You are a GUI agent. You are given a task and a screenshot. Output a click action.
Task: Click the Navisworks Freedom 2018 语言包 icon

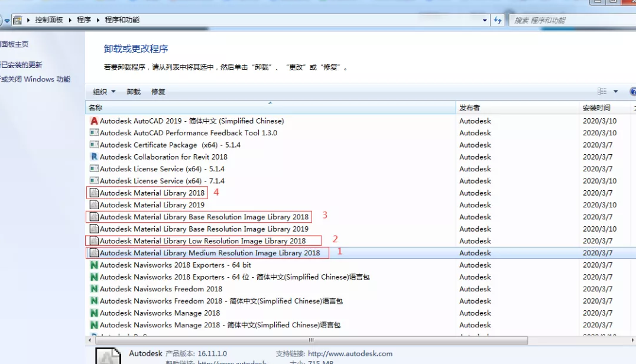[x=94, y=301]
